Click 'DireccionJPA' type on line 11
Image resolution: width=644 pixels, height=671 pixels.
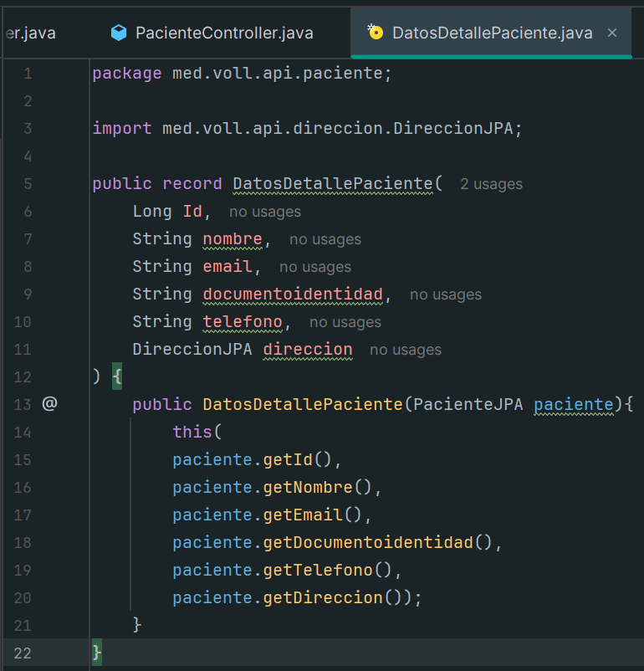click(x=192, y=350)
